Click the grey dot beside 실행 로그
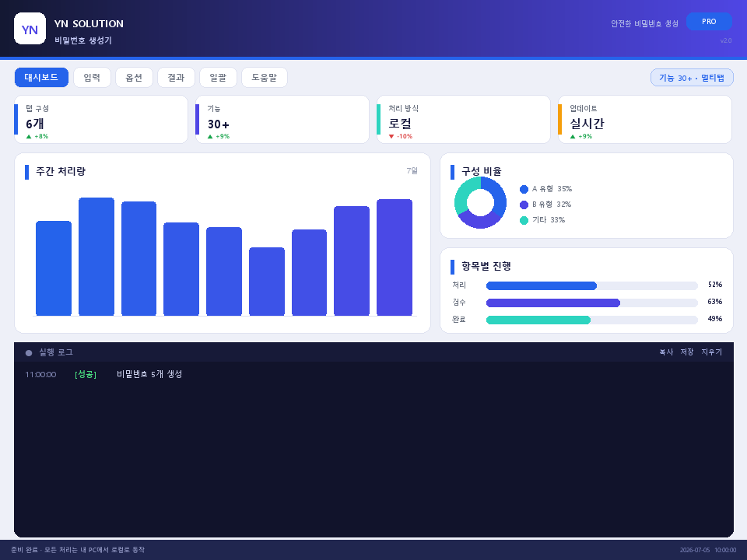Image resolution: width=747 pixels, height=560 pixels. 29,353
